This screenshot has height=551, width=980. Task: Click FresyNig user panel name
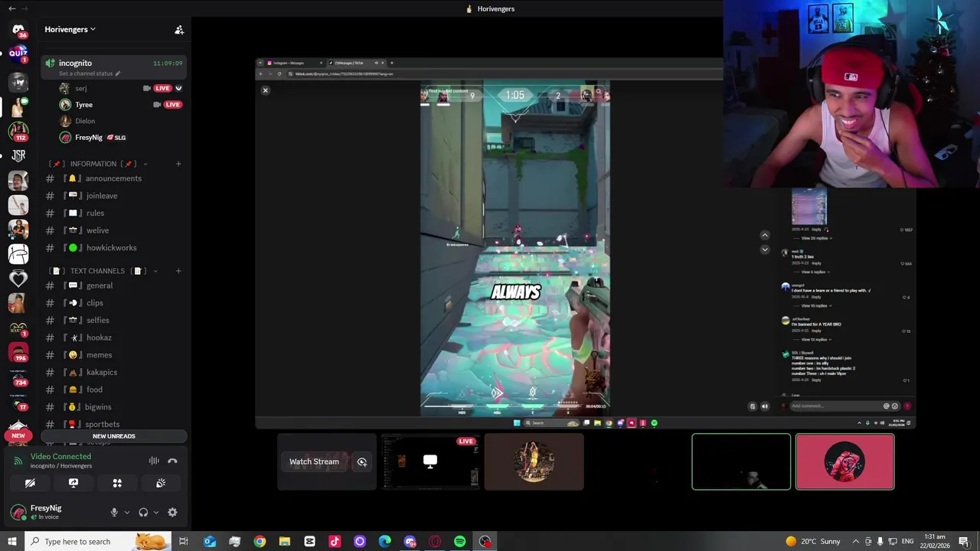[x=46, y=508]
